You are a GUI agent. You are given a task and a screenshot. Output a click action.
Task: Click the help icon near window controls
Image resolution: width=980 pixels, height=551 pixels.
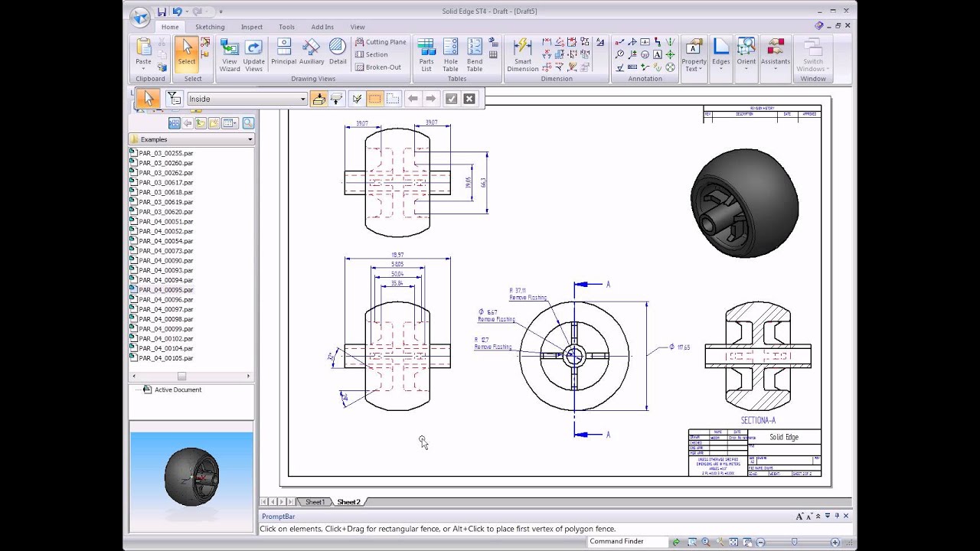click(818, 26)
